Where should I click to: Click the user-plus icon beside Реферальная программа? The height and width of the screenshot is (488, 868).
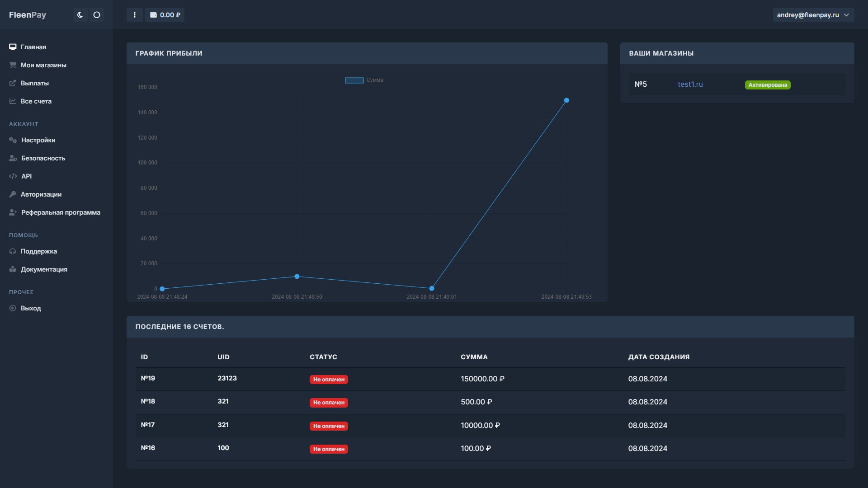coord(13,212)
